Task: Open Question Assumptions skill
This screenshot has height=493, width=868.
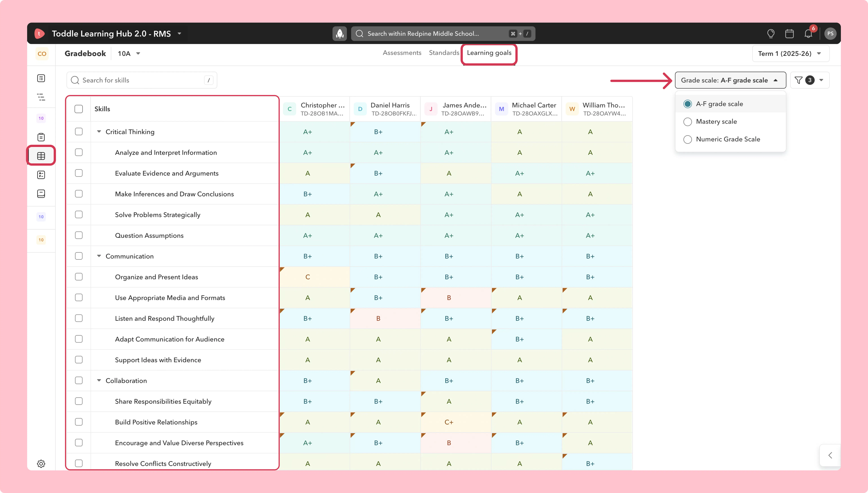Action: (x=149, y=236)
